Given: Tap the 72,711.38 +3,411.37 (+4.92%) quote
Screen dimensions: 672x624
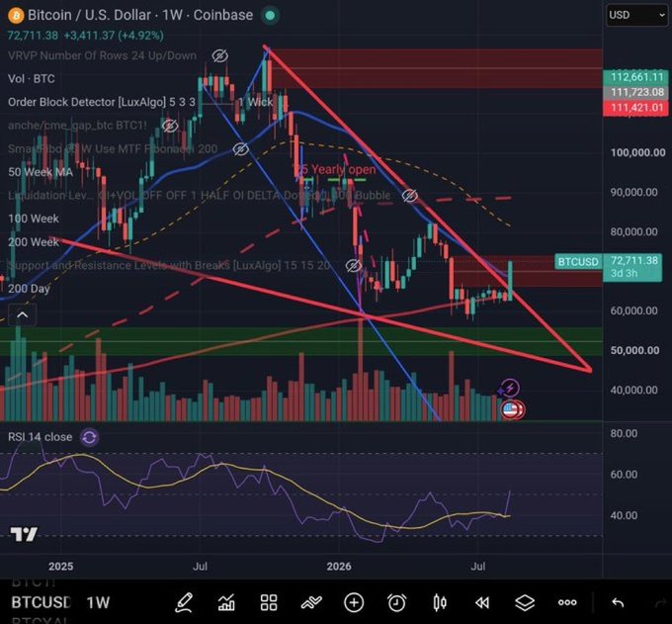Looking at the screenshot, I should point(86,36).
